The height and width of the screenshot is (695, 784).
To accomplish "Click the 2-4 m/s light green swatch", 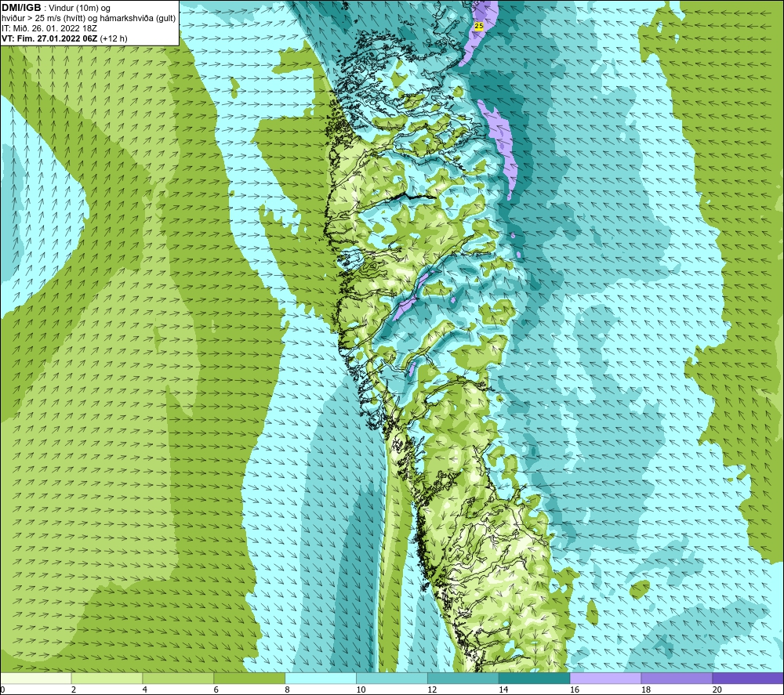I will click(107, 678).
